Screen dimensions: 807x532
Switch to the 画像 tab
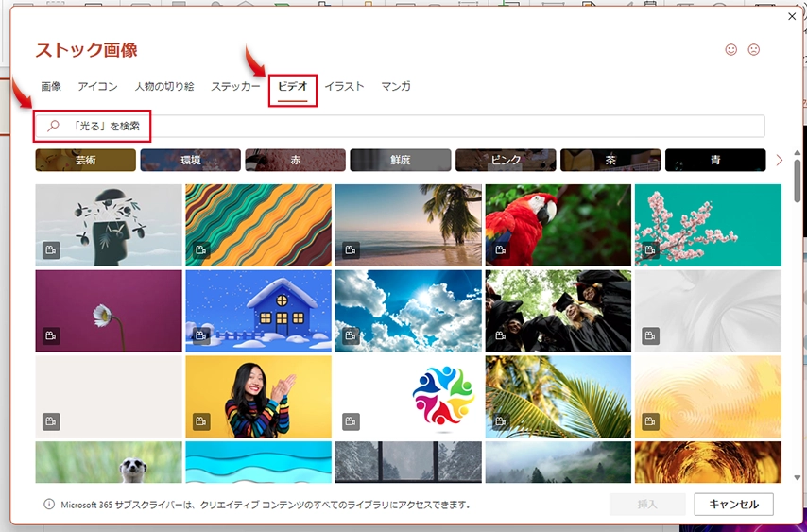[x=51, y=86]
